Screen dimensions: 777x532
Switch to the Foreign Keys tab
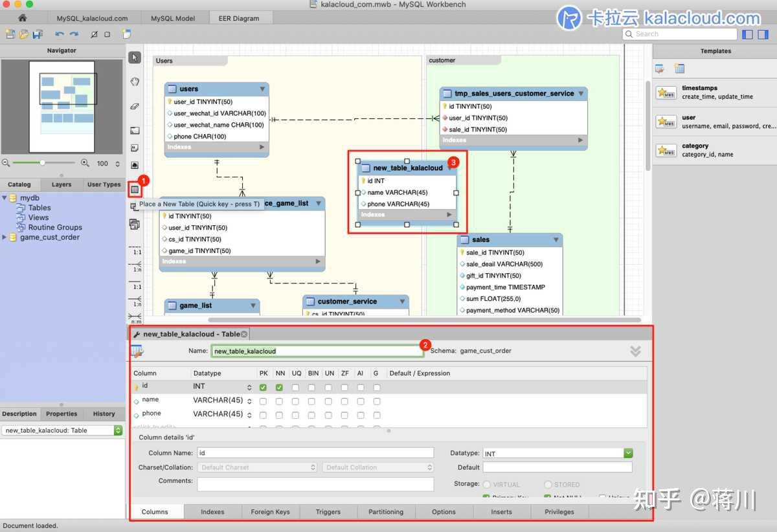pos(270,511)
